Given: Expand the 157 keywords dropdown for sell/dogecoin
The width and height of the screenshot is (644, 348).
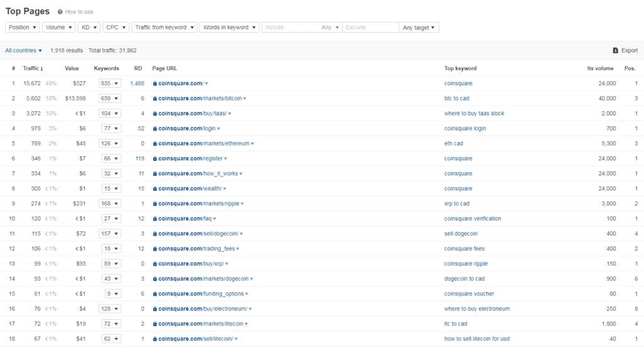Looking at the screenshot, I should coord(109,234).
